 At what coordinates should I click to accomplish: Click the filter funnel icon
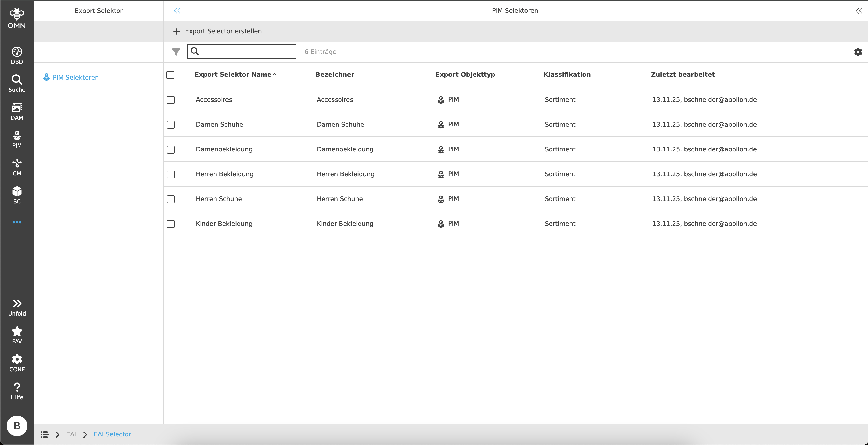[176, 51]
